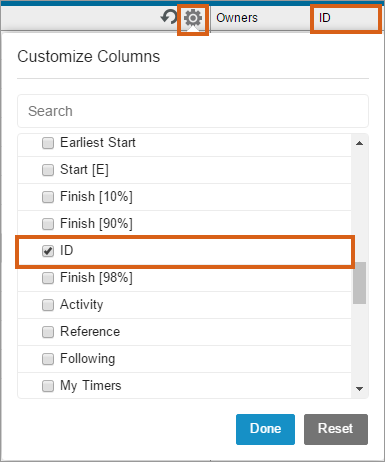
Task: Select the ID column header
Action: (345, 18)
